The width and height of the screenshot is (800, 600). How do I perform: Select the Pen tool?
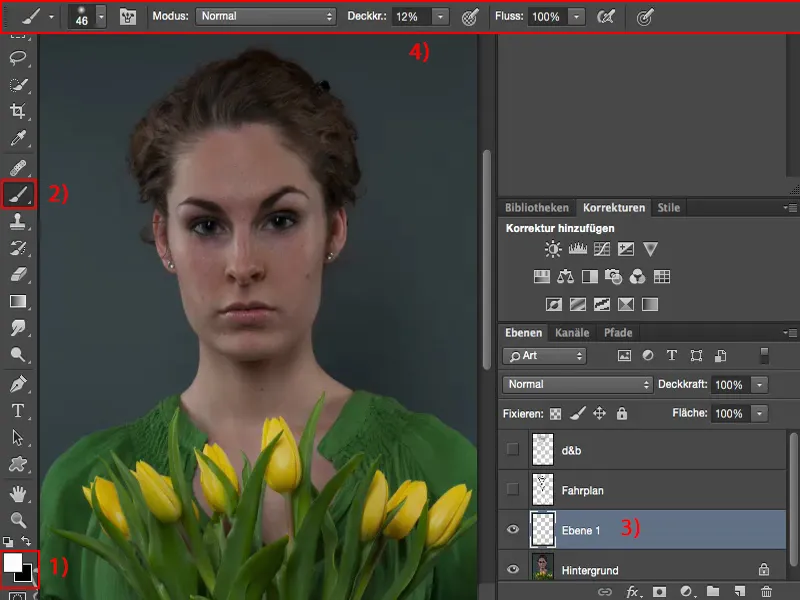coord(18,384)
